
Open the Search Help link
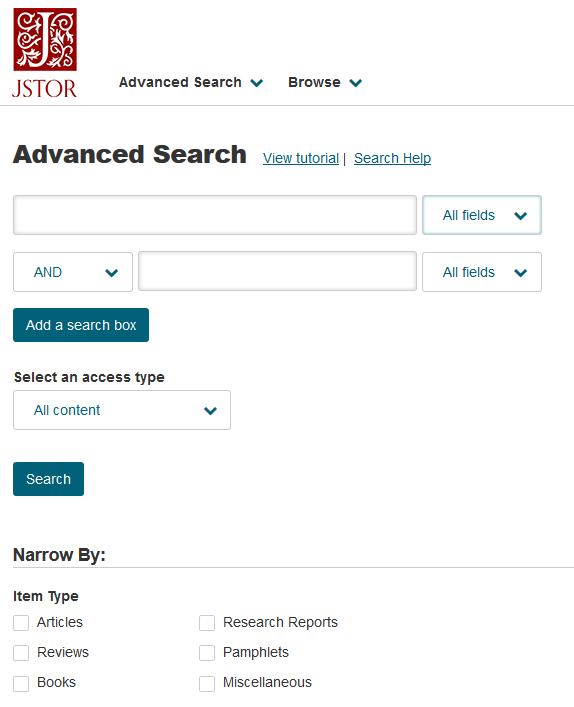tap(392, 158)
